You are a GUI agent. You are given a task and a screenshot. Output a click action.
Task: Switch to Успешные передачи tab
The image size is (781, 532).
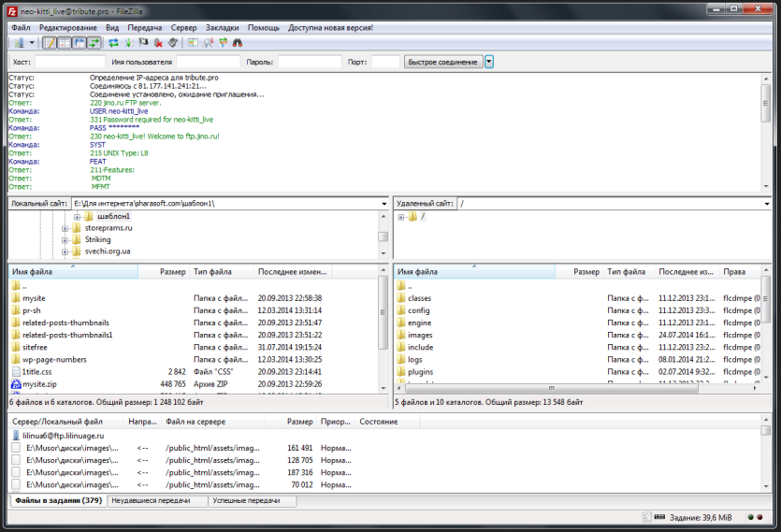pos(252,500)
